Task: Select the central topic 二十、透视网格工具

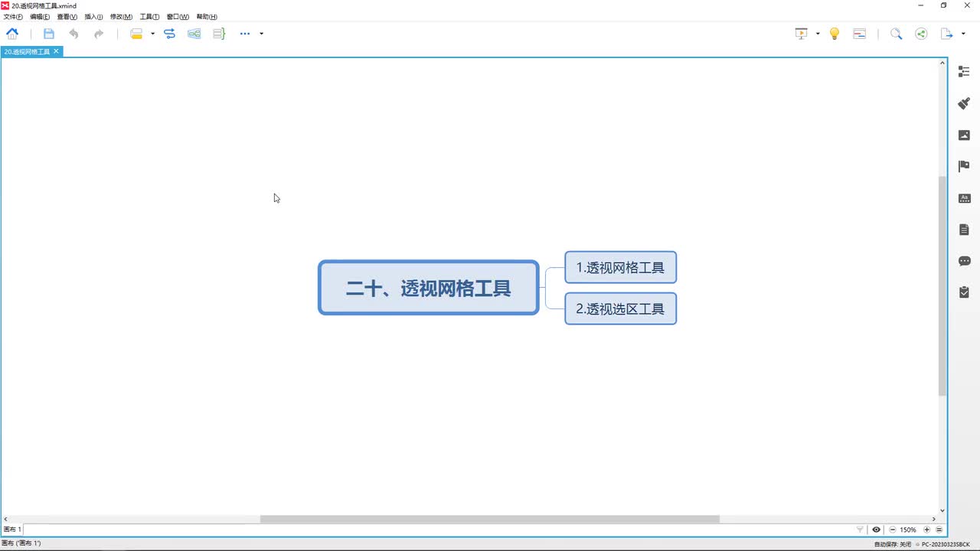Action: click(x=429, y=288)
